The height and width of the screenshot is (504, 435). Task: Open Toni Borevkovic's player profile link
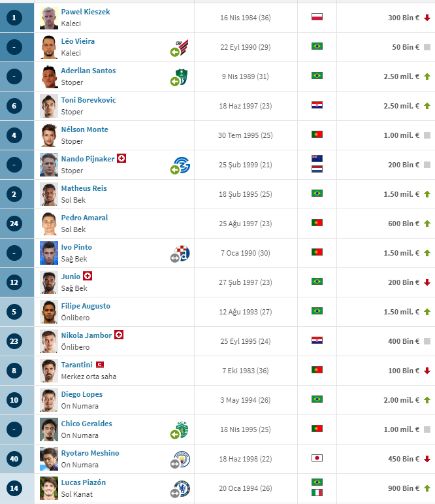click(88, 100)
